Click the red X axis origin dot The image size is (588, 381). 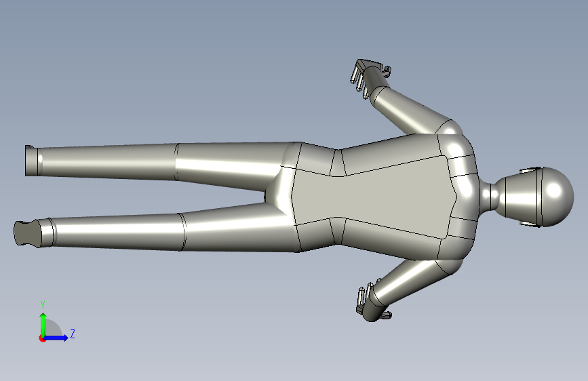point(42,338)
